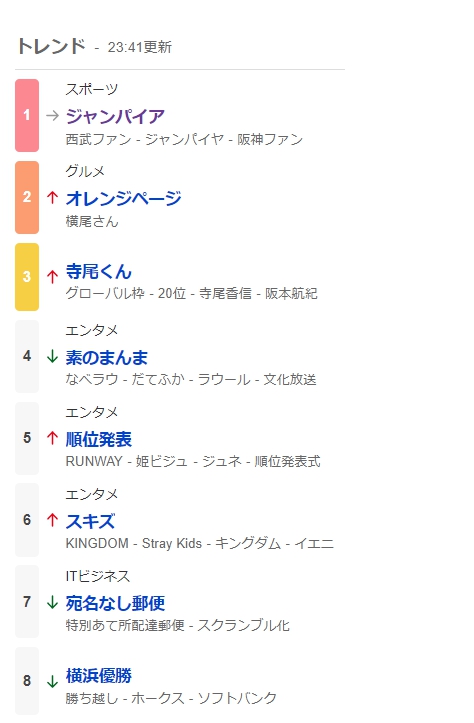474x723 pixels.
Task: Click the red up arrow beside 順位発表
Action: (53, 438)
